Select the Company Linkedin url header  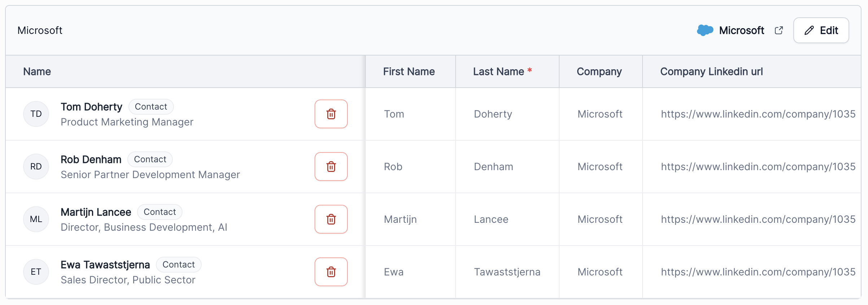pos(711,71)
